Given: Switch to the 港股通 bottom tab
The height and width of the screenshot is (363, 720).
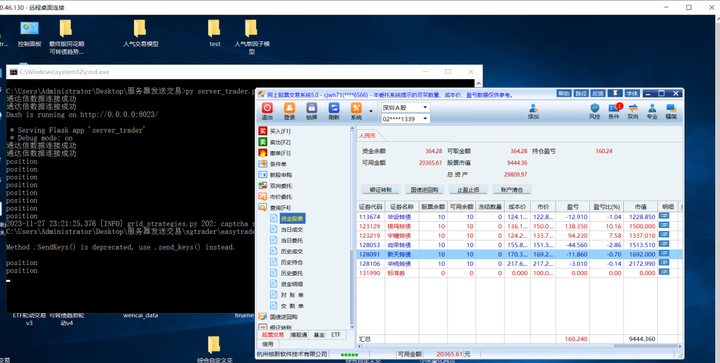Looking at the screenshot, I should click(x=298, y=335).
